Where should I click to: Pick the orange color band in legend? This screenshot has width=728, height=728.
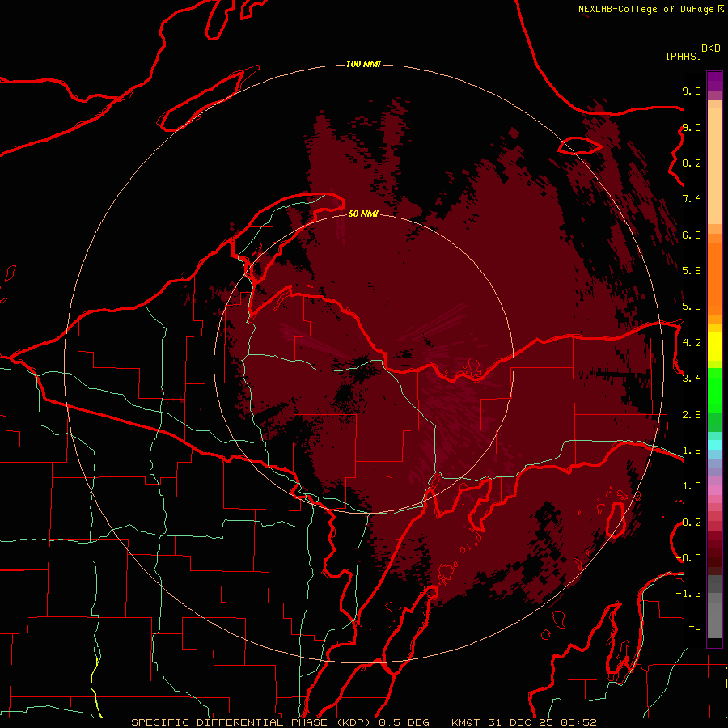coord(714,280)
